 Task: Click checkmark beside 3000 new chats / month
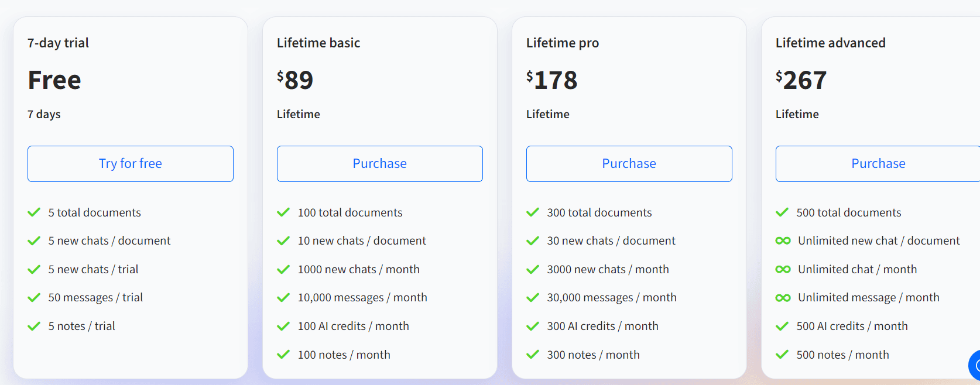(x=533, y=269)
